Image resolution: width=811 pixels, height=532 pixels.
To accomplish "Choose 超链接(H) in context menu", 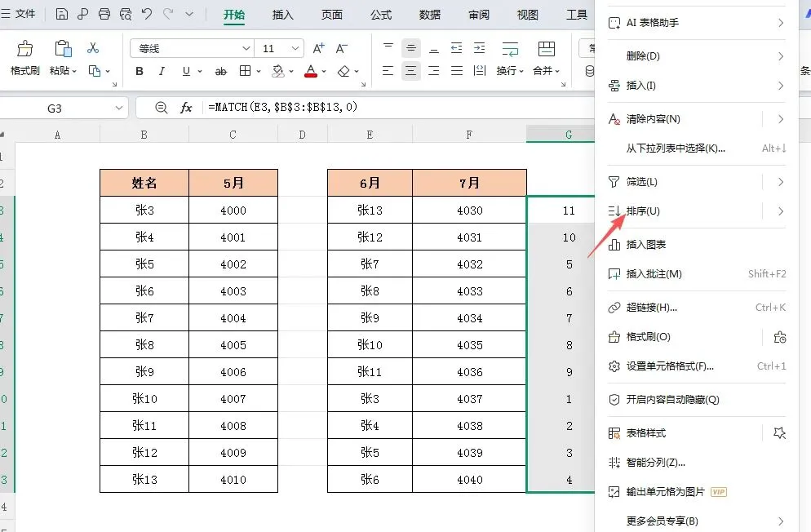I will tap(696, 308).
